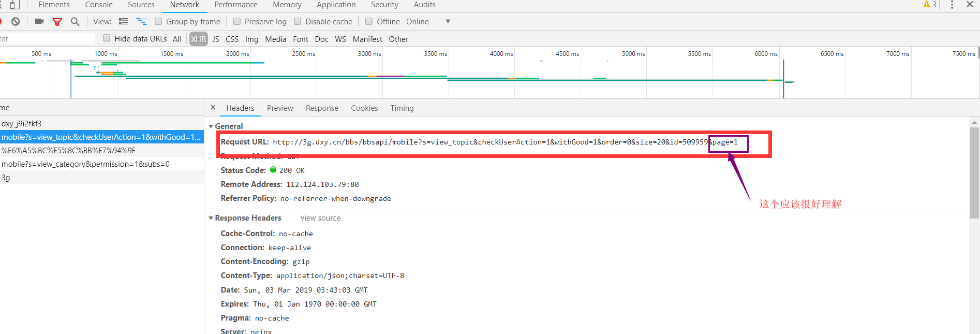Select the %E6%A5%BC%E5%8C%BB request row
The width and height of the screenshot is (980, 334).
(102, 151)
